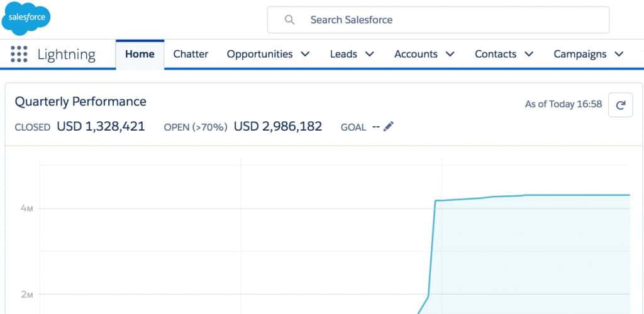The height and width of the screenshot is (314, 644).
Task: Click the magnifier icon in search box
Action: tap(289, 19)
